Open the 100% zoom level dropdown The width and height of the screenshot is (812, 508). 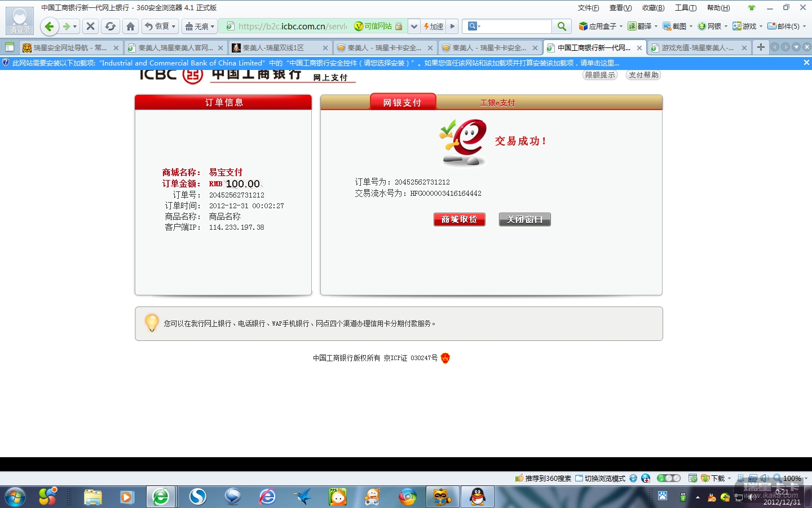coord(805,478)
